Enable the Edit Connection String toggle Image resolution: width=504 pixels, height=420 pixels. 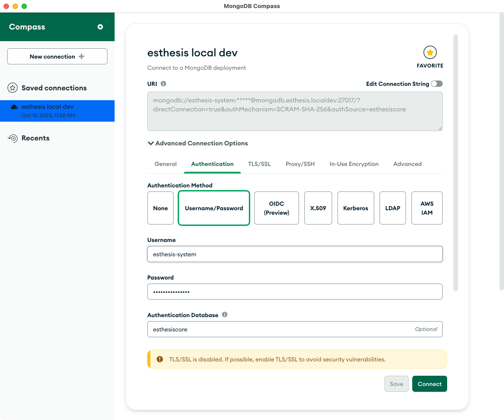(x=436, y=84)
